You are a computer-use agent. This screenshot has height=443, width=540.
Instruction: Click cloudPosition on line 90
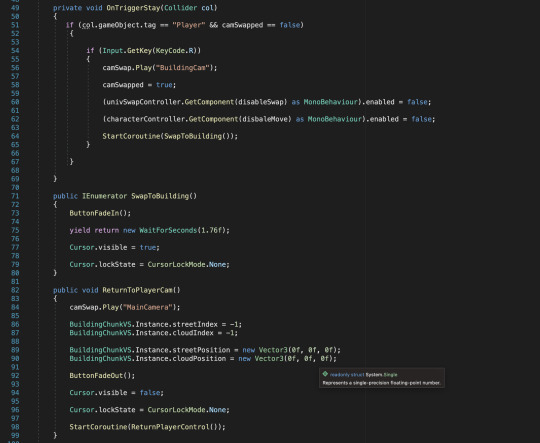pyautogui.click(x=199, y=359)
